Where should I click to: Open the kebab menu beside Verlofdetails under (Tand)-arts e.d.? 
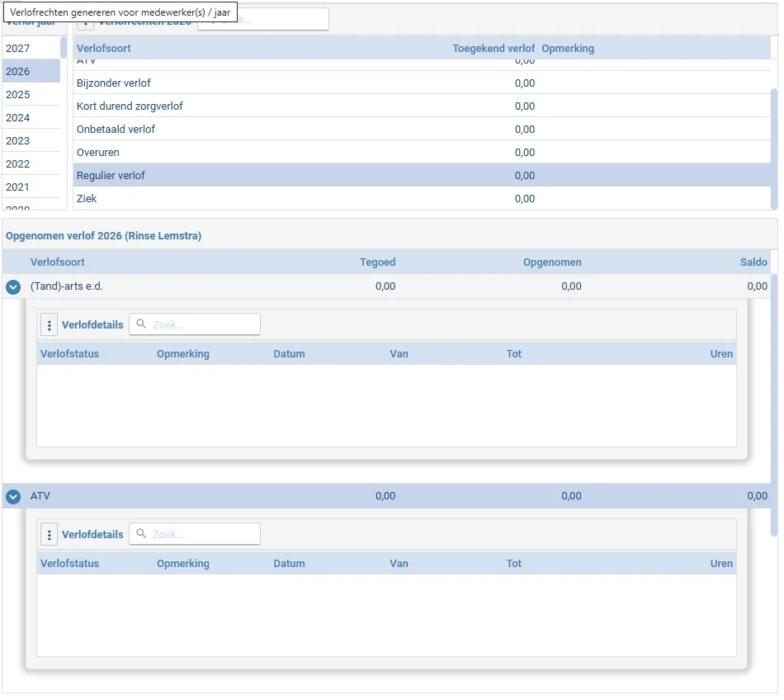(x=49, y=326)
